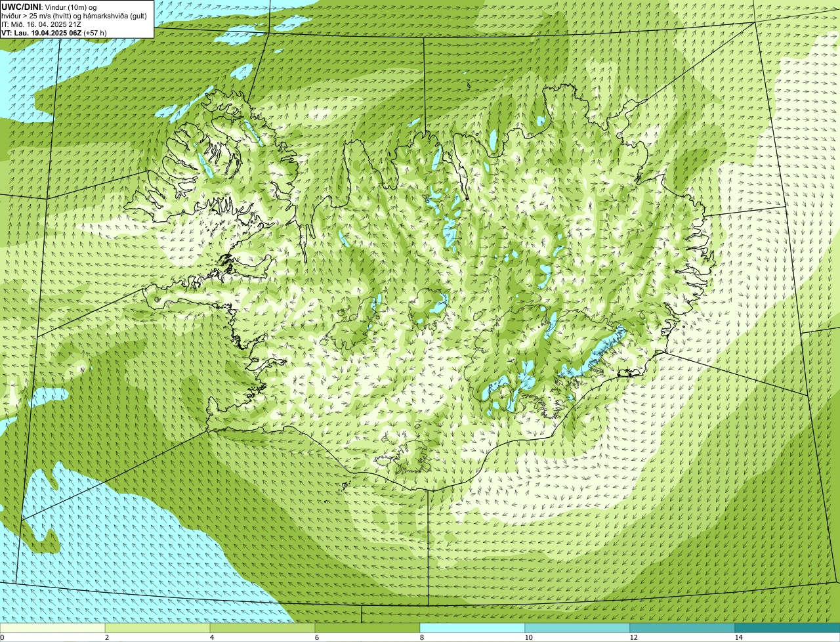This screenshot has width=840, height=642.
Task: Click the '0' scale label
Action: coord(2,637)
